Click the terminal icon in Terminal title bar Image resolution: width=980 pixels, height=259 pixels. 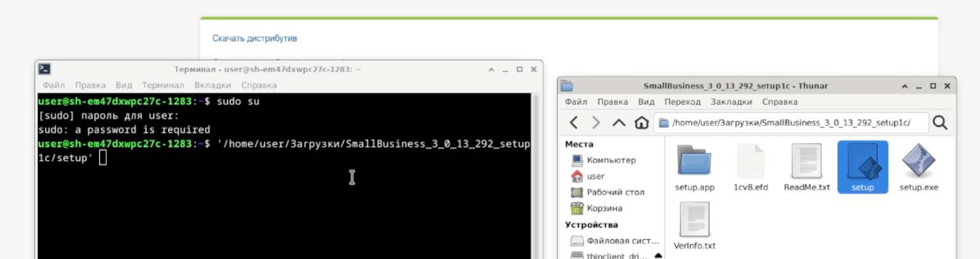point(45,69)
